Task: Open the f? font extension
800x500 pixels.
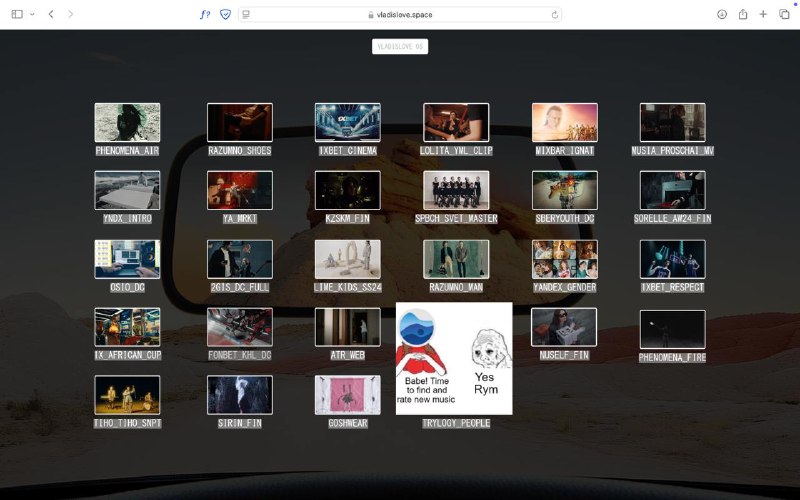Action: click(x=205, y=14)
